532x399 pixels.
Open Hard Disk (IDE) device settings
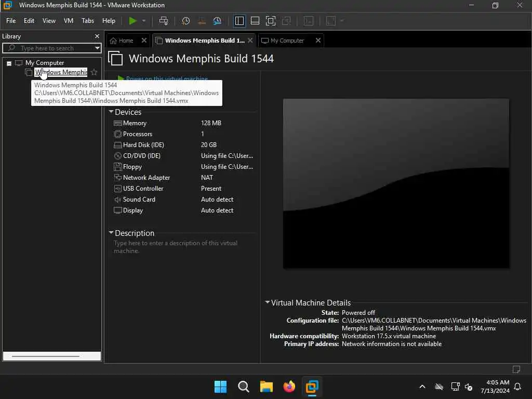click(x=143, y=145)
